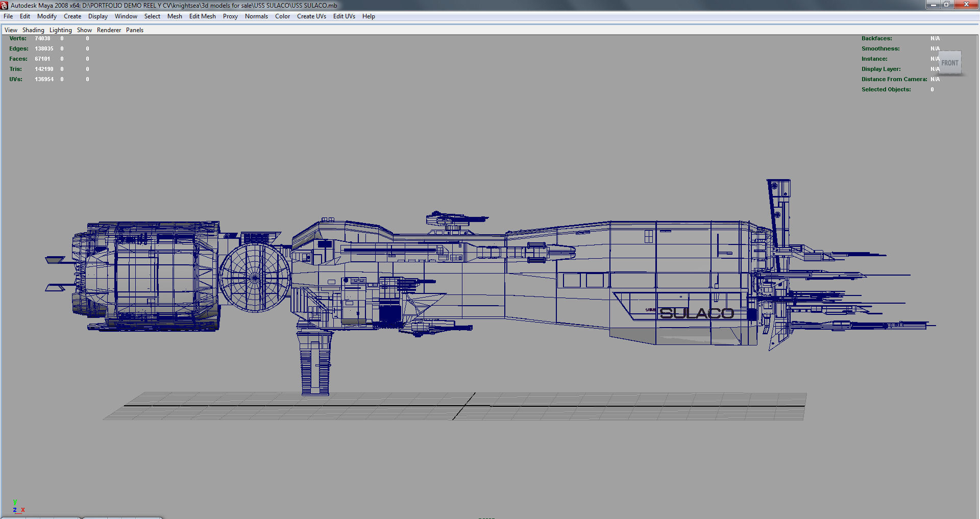This screenshot has width=980, height=519.
Task: Open the panel View menu
Action: tap(11, 30)
